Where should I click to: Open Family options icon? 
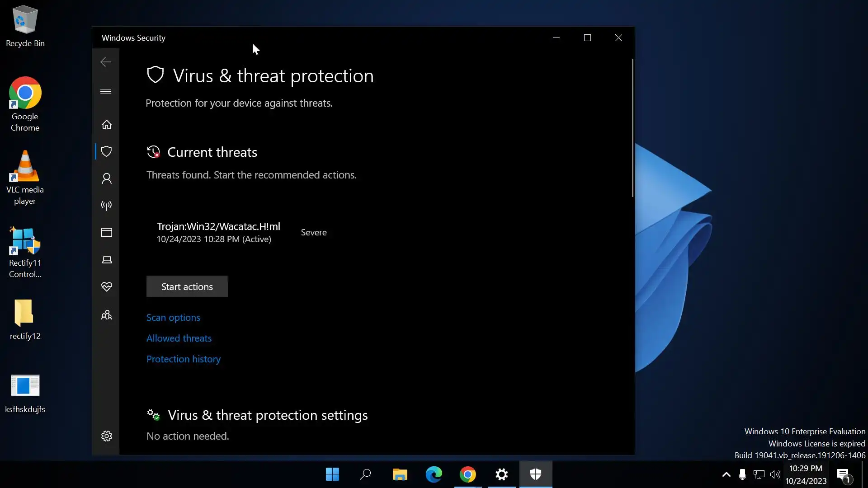(107, 315)
